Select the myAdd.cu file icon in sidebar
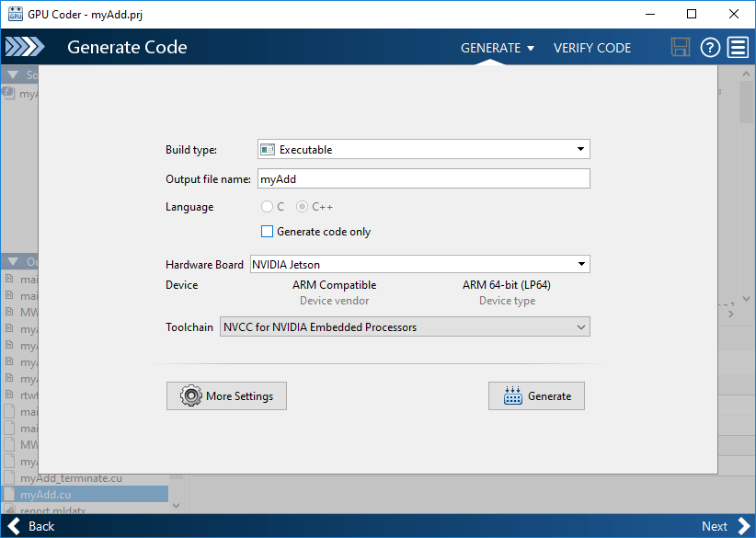Screen dimensions: 756x538 click(x=11, y=494)
